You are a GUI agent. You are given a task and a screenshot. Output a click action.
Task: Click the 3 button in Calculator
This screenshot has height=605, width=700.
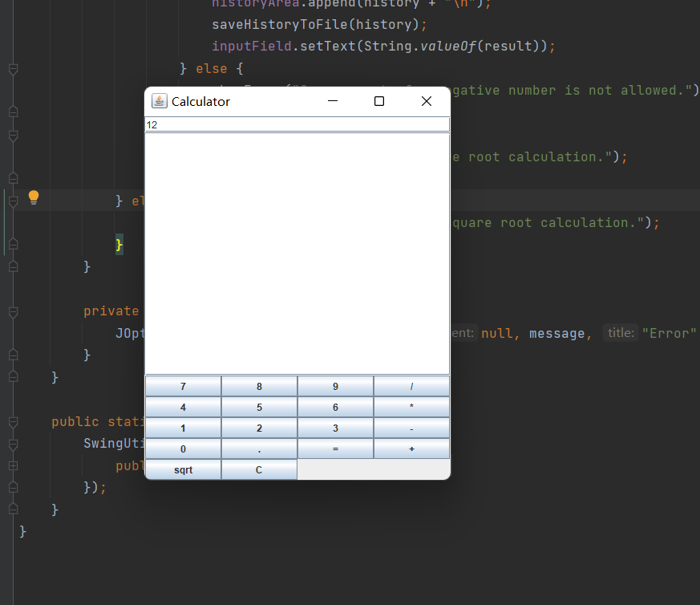pos(335,428)
